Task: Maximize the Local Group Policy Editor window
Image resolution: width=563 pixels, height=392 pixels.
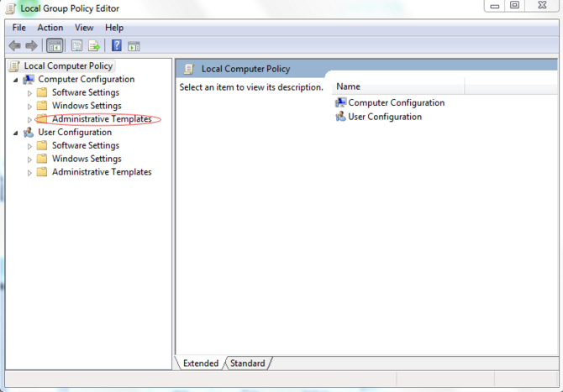Action: tap(514, 5)
